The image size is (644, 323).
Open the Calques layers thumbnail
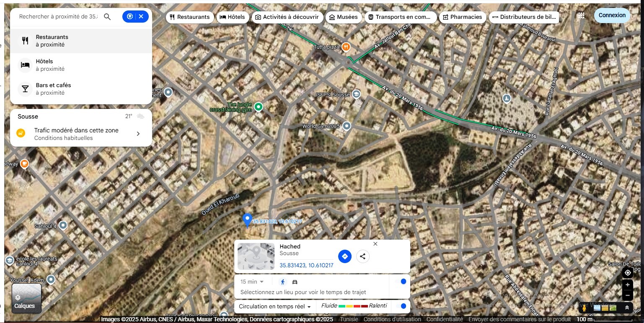(26, 298)
